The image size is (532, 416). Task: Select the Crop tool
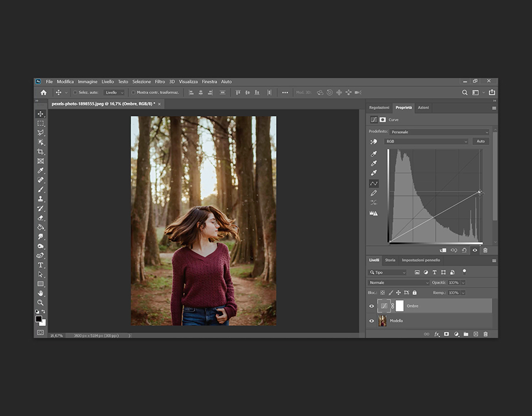41,152
